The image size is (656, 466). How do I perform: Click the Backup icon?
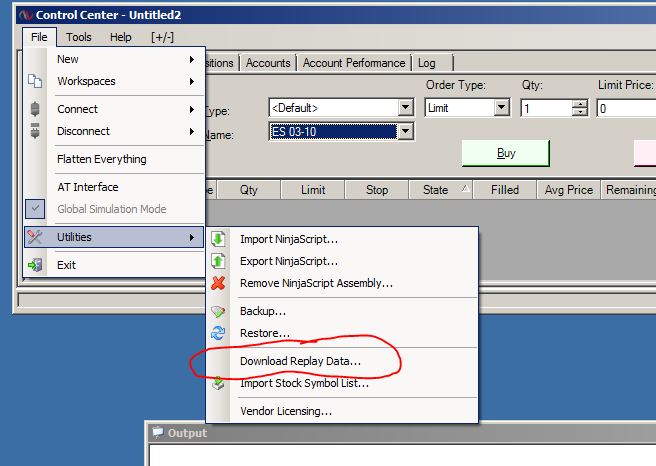(x=218, y=311)
